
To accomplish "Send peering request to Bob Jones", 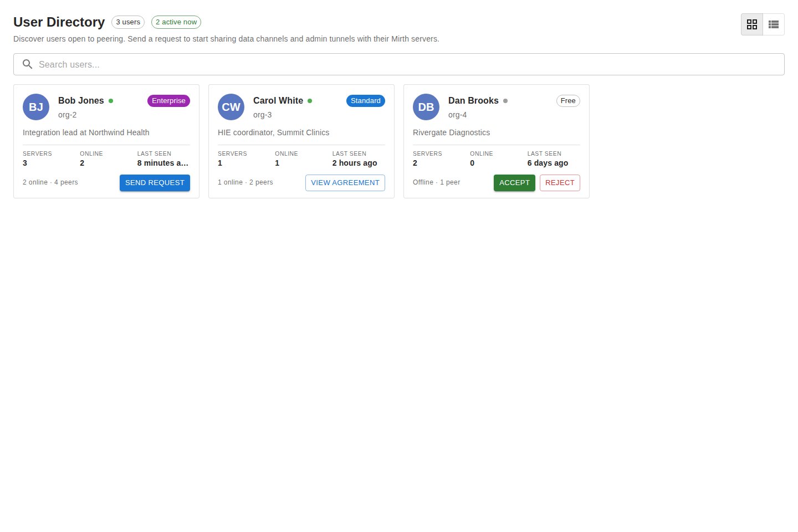I will (155, 183).
